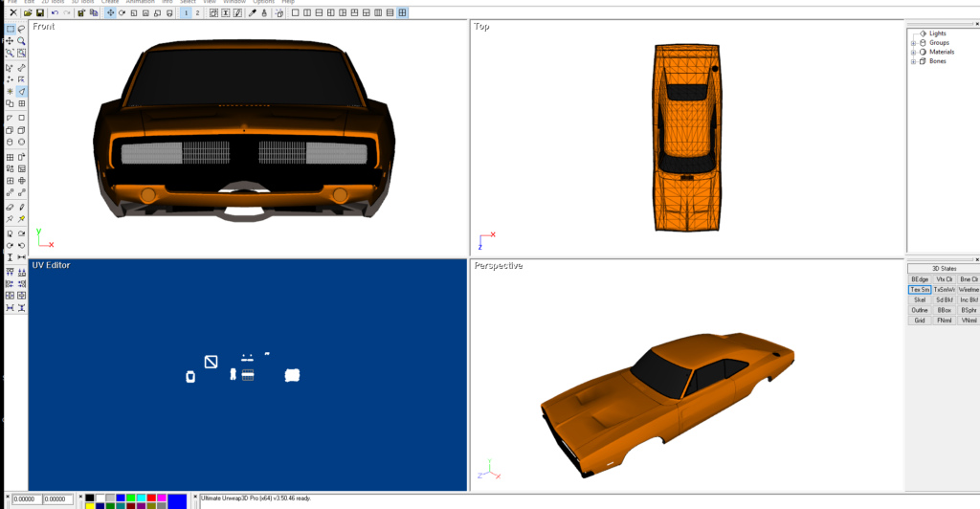Image resolution: width=980 pixels, height=509 pixels.
Task: Pick the red color swatch in palette
Action: [151, 498]
